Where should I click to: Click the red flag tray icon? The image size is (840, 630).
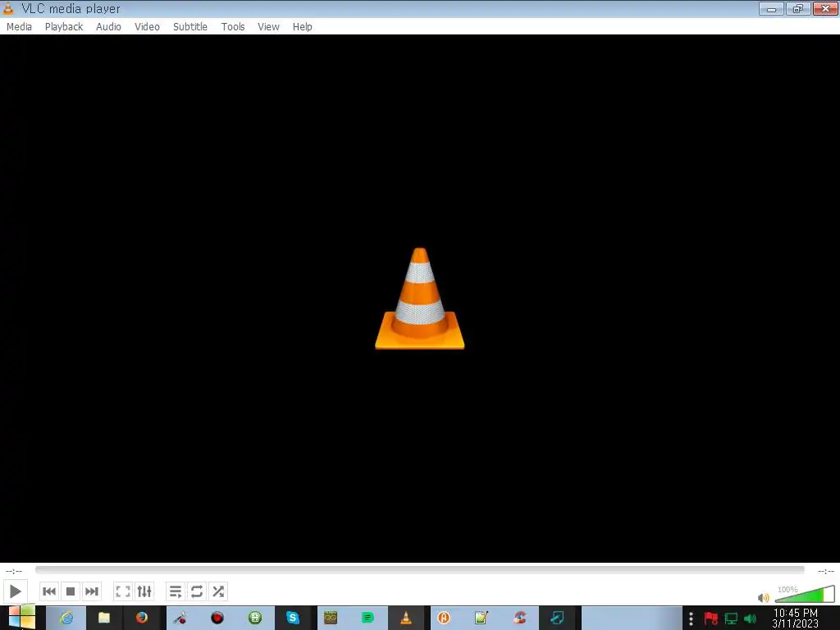tap(711, 619)
